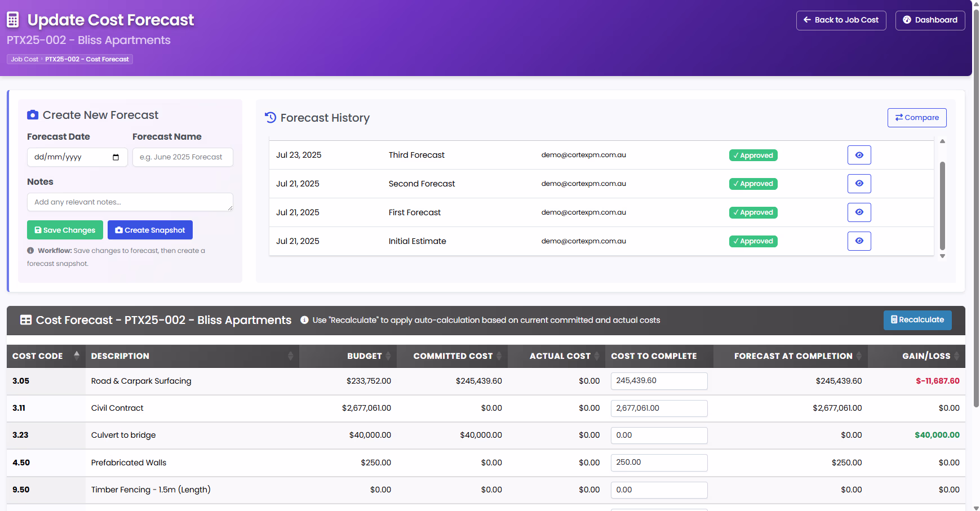Edit Cost To Complete for Civil Contract
Image resolution: width=980 pixels, height=511 pixels.
(659, 408)
